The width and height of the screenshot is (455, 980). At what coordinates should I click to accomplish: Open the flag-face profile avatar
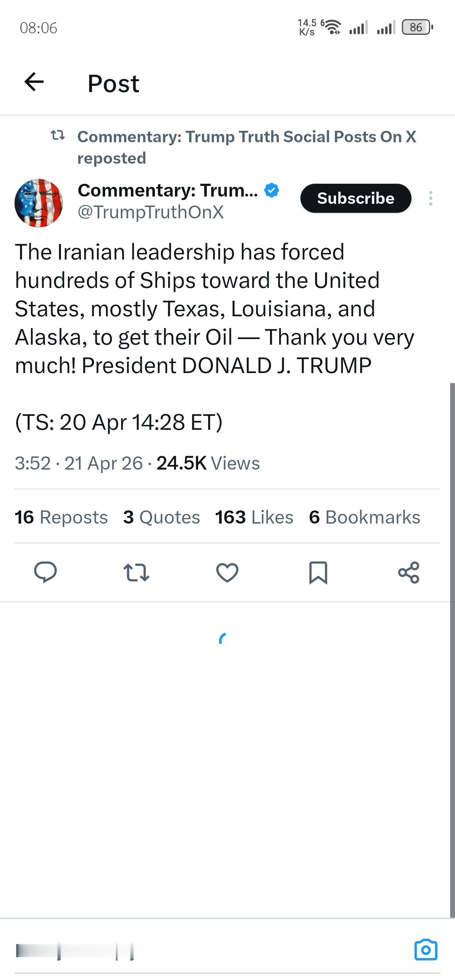(x=38, y=203)
